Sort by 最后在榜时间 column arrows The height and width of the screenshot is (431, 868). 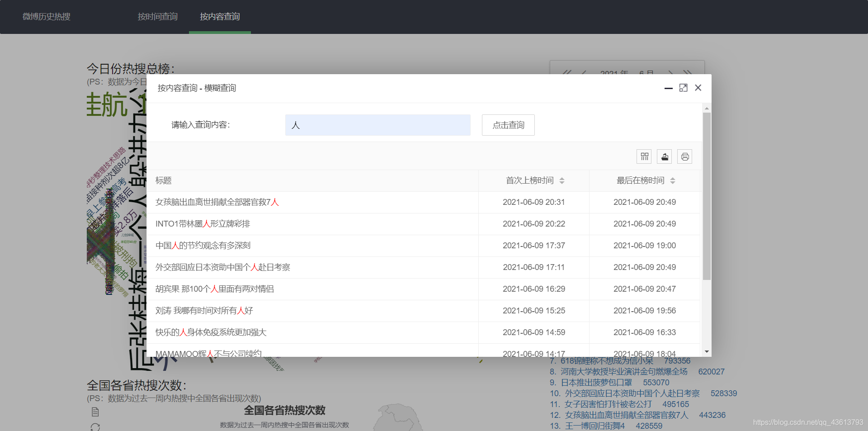pos(673,180)
